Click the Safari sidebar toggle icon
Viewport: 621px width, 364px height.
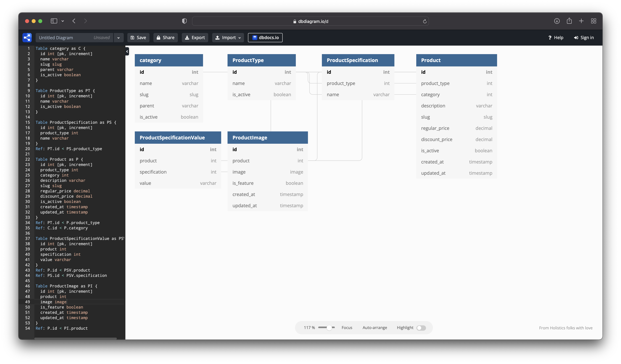pos(54,21)
